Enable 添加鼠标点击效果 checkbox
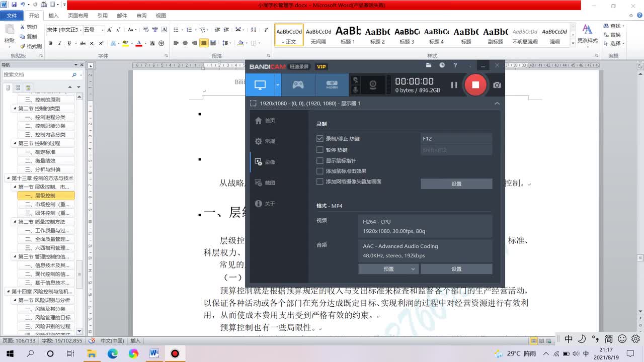Screen dimensions: 644x362 coord(319,171)
